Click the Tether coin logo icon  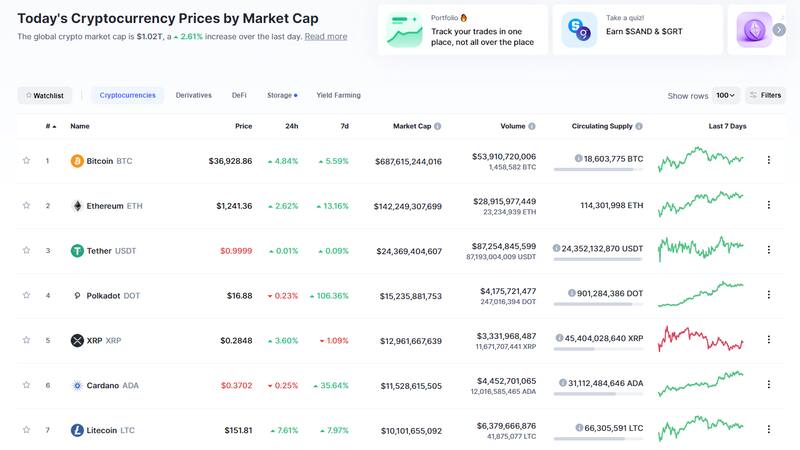point(77,251)
